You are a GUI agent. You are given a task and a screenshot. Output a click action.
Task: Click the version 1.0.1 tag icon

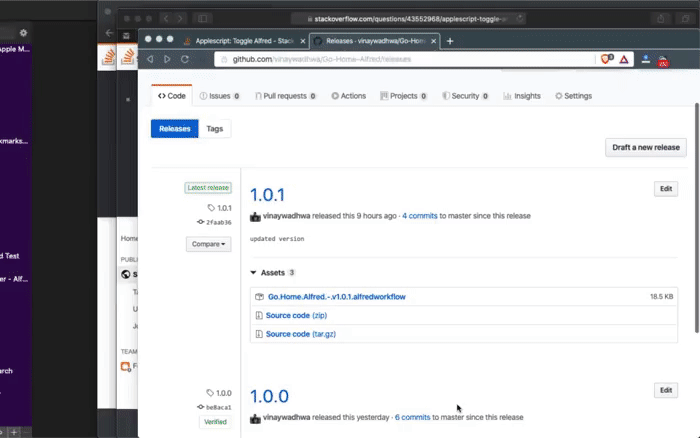coord(211,208)
